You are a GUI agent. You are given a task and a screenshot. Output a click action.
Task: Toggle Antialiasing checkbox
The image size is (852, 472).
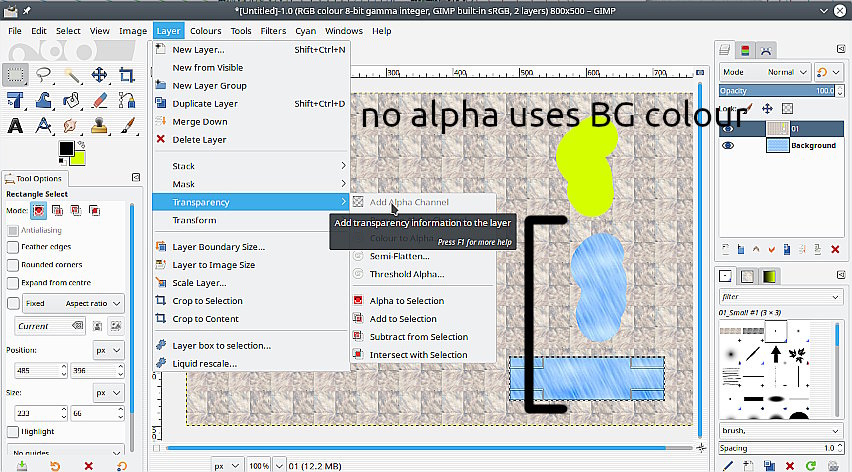pyautogui.click(x=13, y=230)
